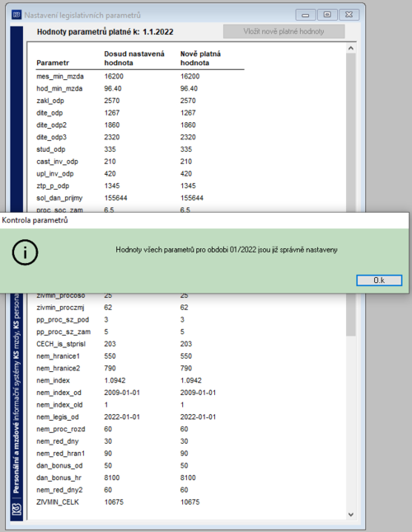Click the dite_odp3 parameter name
The image size is (412, 532).
point(51,138)
